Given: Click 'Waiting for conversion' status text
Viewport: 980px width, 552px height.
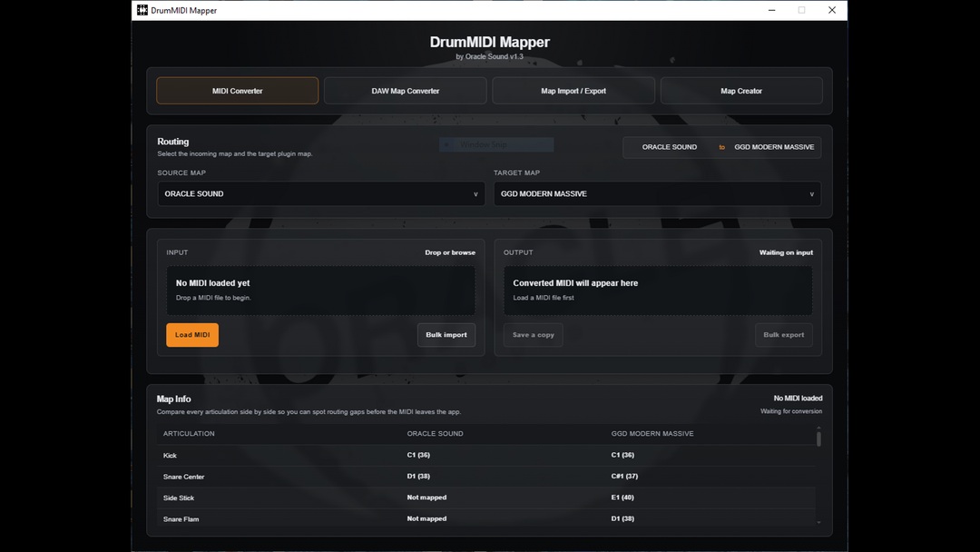Looking at the screenshot, I should coord(791,411).
